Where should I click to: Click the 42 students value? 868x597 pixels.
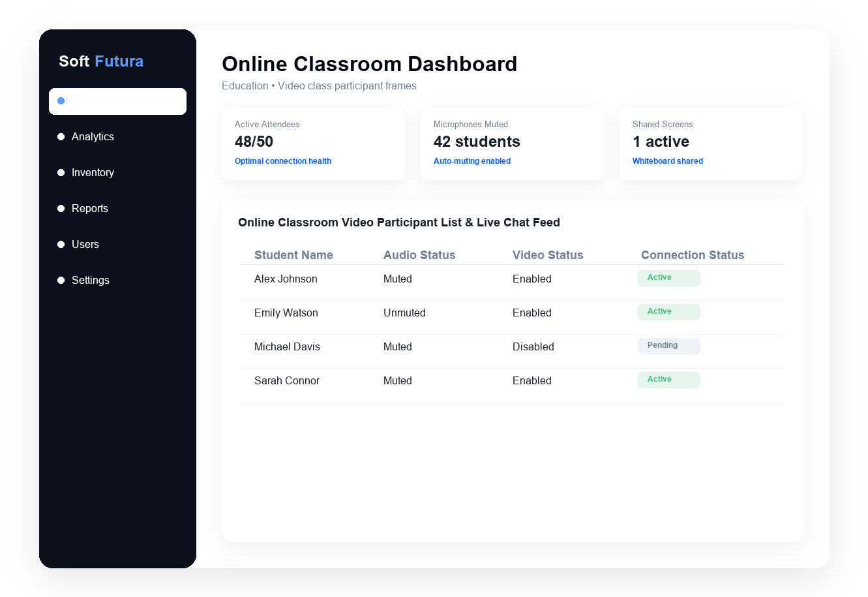(477, 142)
